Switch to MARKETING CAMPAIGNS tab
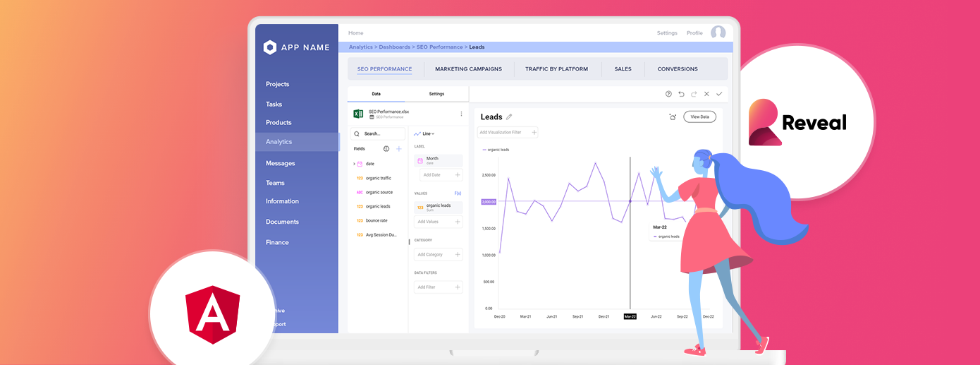 pyautogui.click(x=468, y=69)
